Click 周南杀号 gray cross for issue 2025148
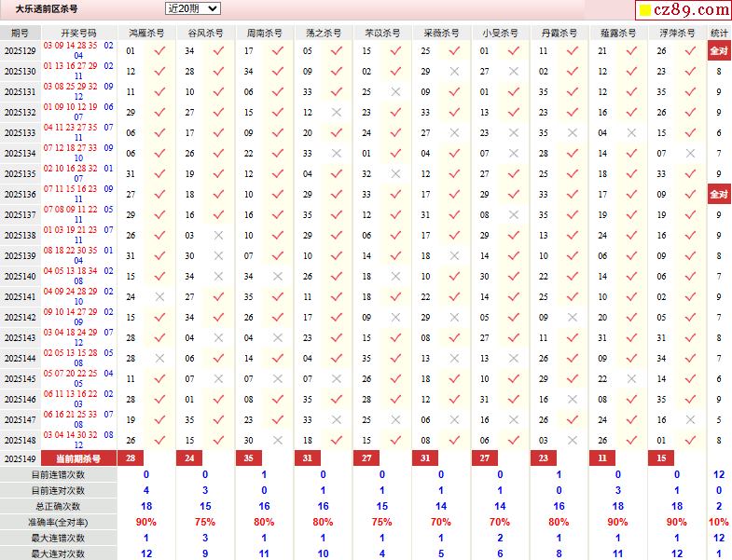 pyautogui.click(x=277, y=441)
